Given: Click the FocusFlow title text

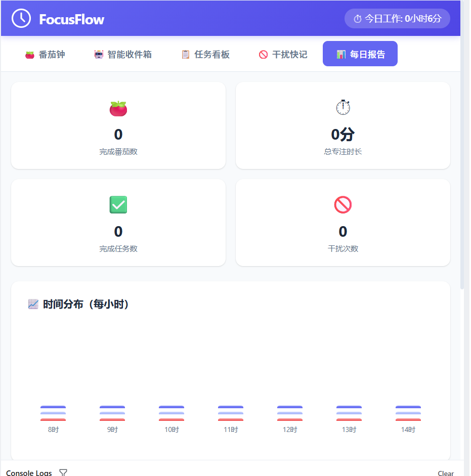Looking at the screenshot, I should [x=72, y=19].
